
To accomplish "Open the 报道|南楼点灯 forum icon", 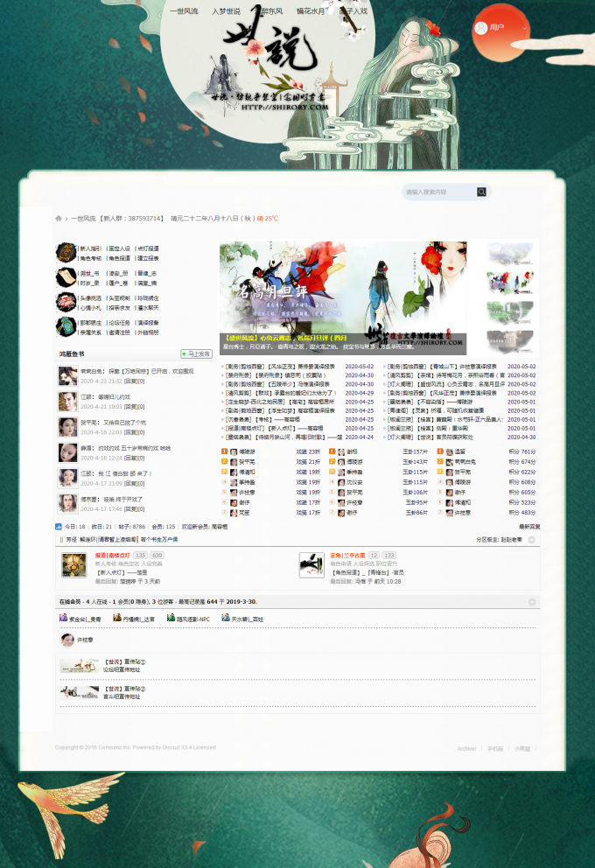I will [73, 566].
